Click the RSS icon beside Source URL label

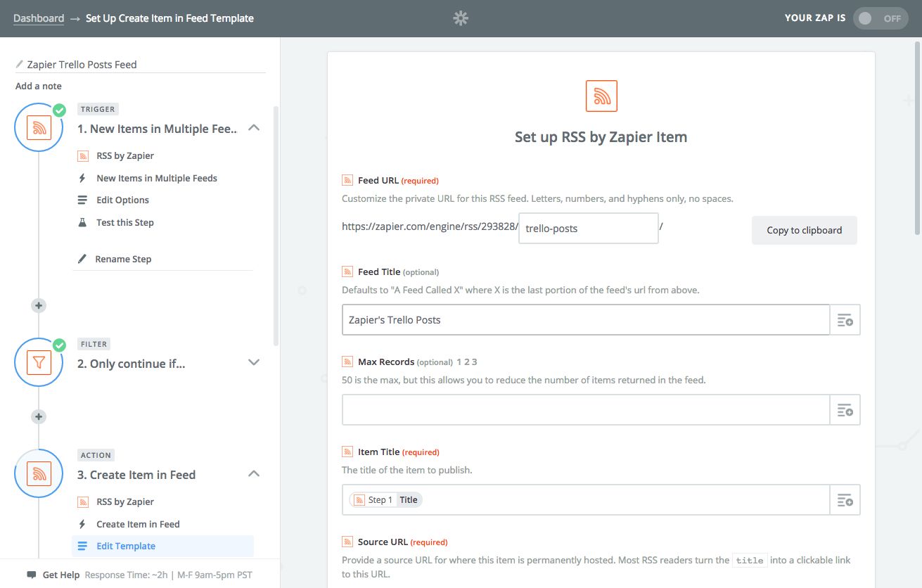tap(347, 542)
